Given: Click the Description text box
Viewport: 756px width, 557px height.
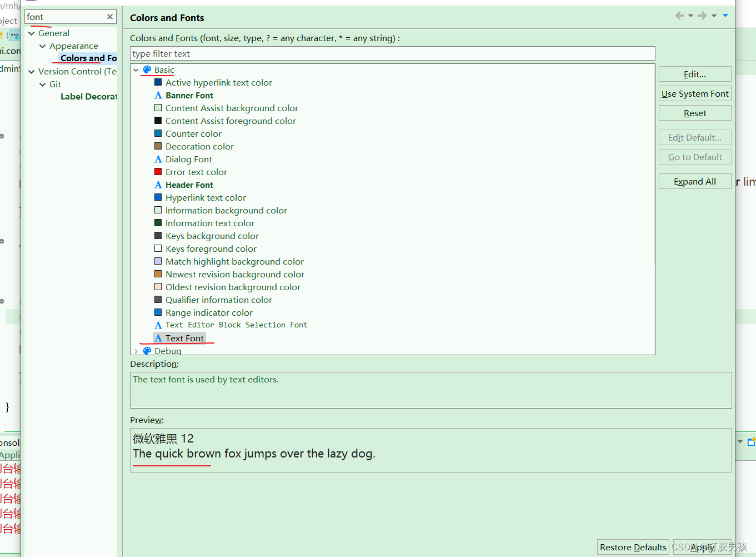Looking at the screenshot, I should coord(430,390).
